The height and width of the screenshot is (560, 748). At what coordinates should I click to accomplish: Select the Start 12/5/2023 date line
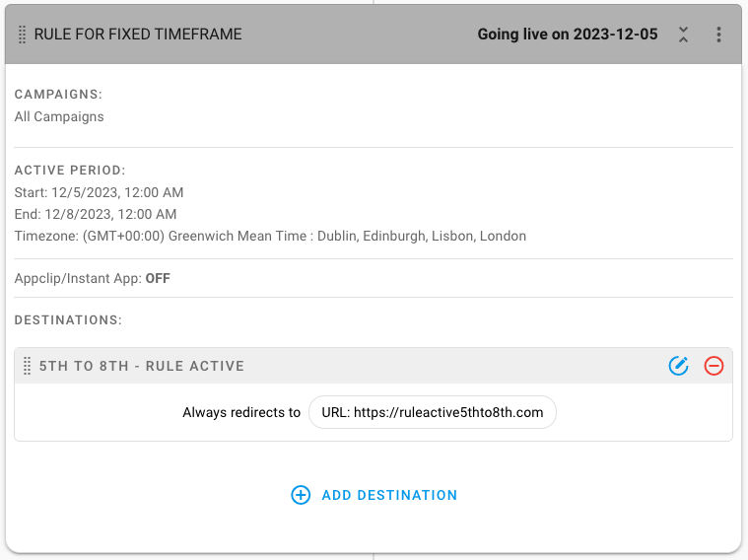(x=99, y=192)
